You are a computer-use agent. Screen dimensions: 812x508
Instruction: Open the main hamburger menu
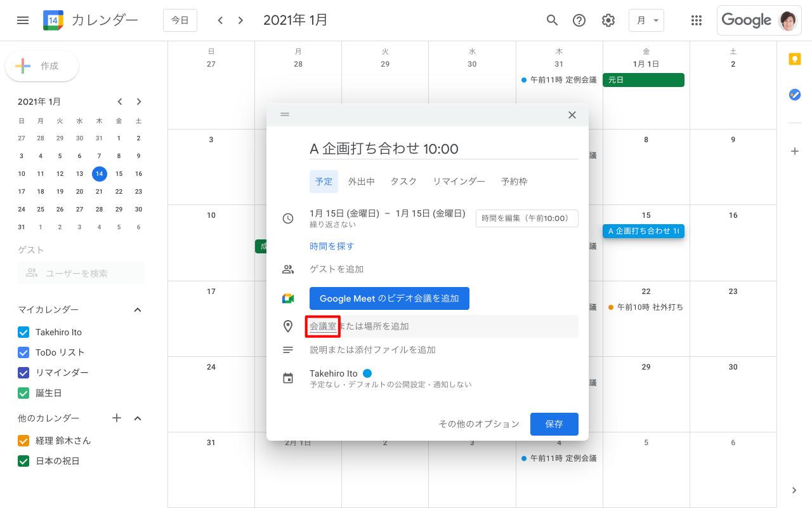23,20
